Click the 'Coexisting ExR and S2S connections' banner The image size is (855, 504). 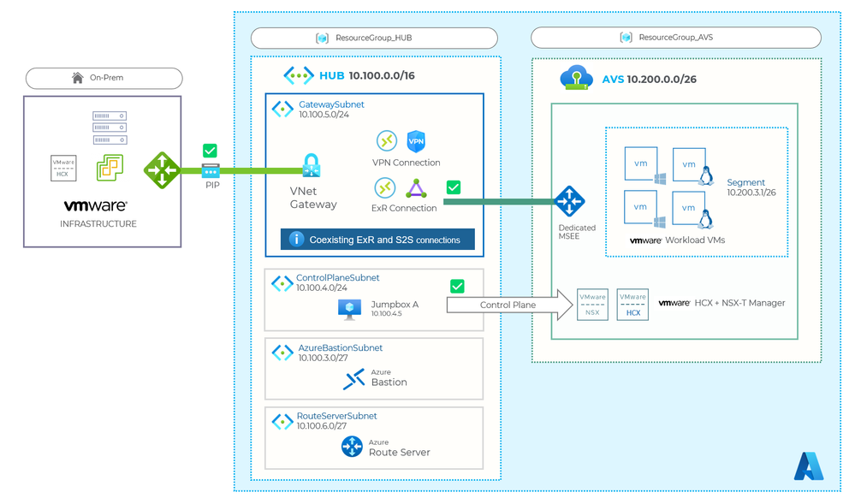[377, 240]
